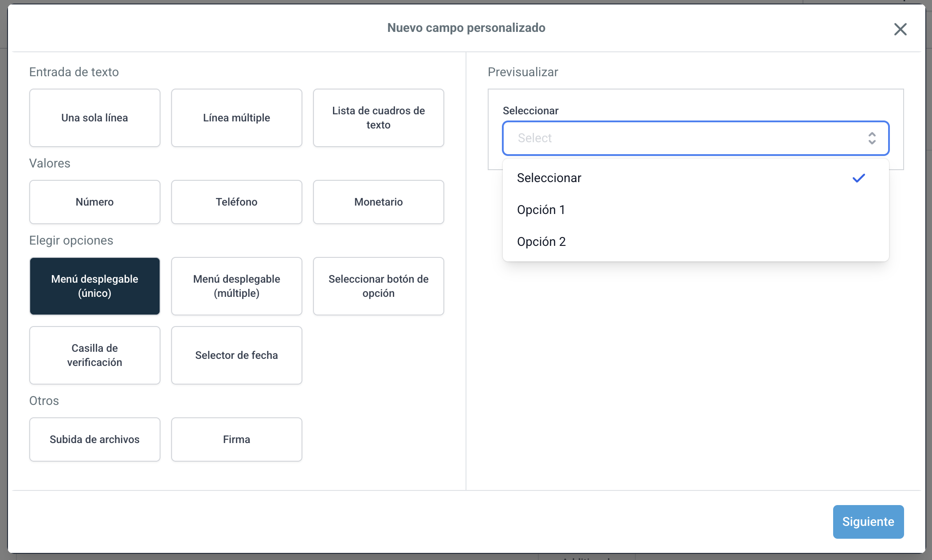The image size is (932, 560).
Task: Choose Subida de archivos field type
Action: point(95,439)
